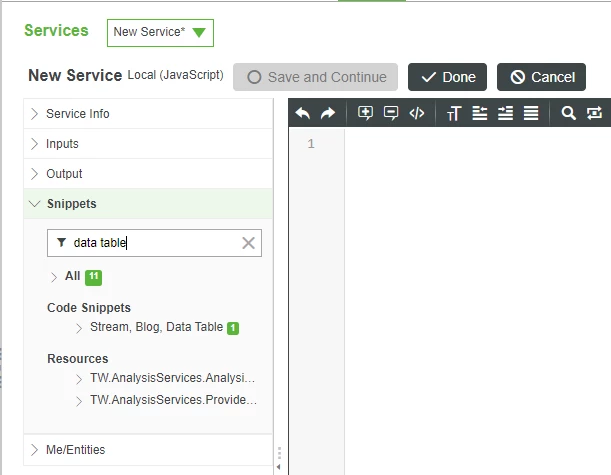This screenshot has height=475, width=611.
Task: Click the Done button
Action: pyautogui.click(x=447, y=77)
